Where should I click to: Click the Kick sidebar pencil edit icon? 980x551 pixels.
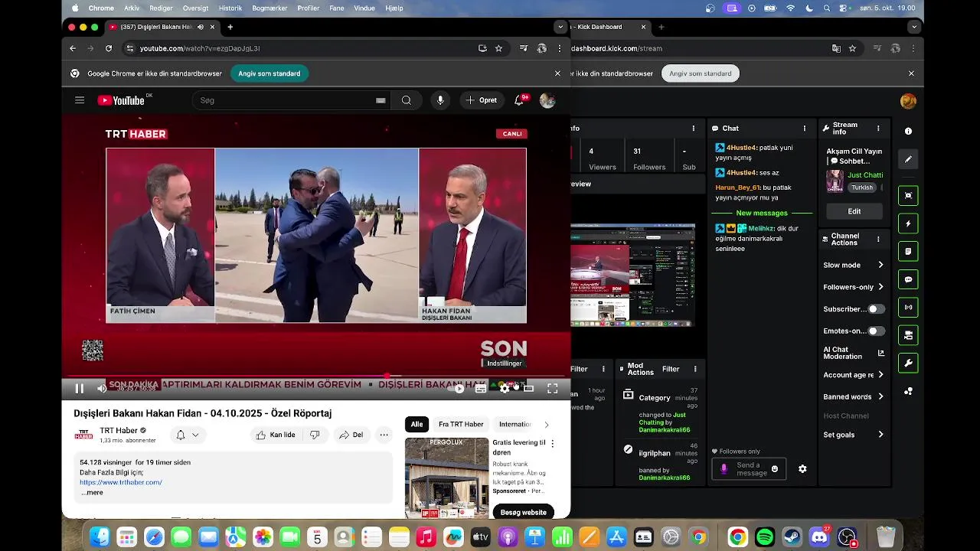tap(908, 159)
